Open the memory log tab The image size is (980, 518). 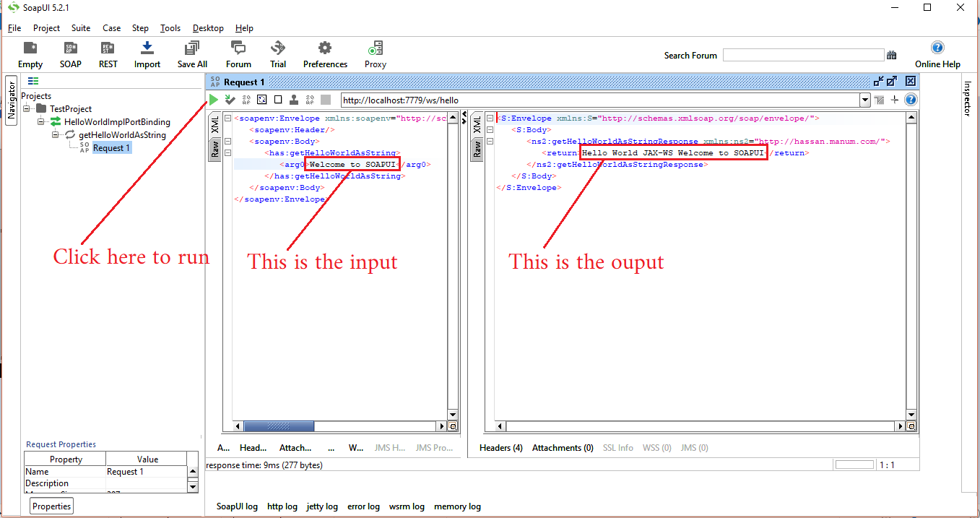[x=457, y=506]
